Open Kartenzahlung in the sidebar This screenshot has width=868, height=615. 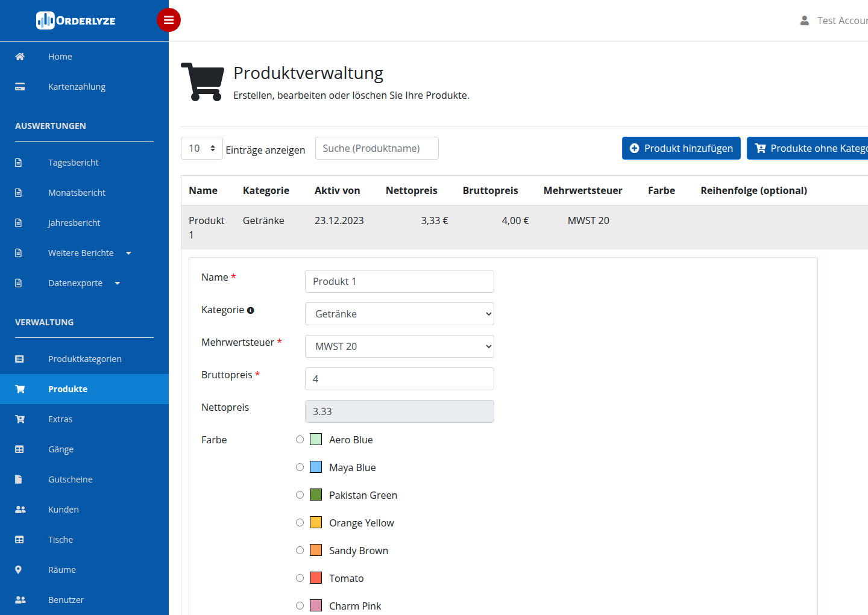pos(77,87)
